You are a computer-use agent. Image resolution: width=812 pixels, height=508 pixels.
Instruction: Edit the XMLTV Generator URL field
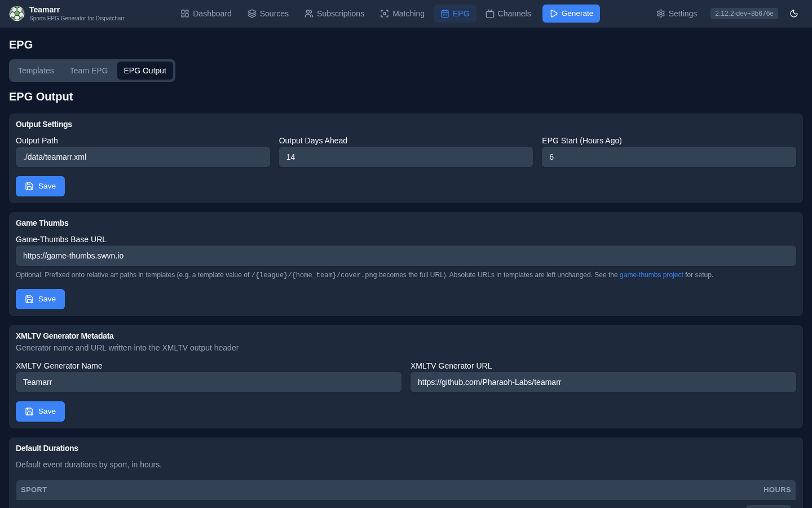coord(603,382)
